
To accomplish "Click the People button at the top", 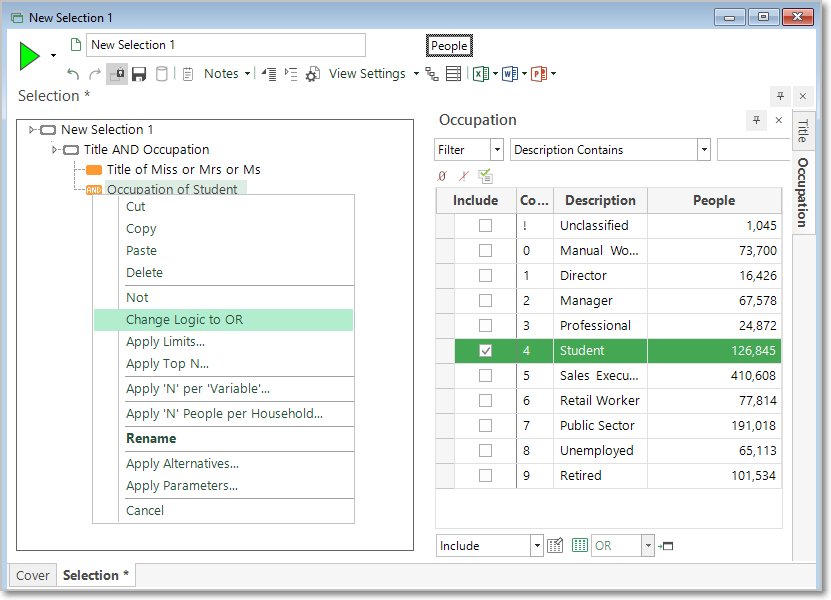I will point(449,46).
